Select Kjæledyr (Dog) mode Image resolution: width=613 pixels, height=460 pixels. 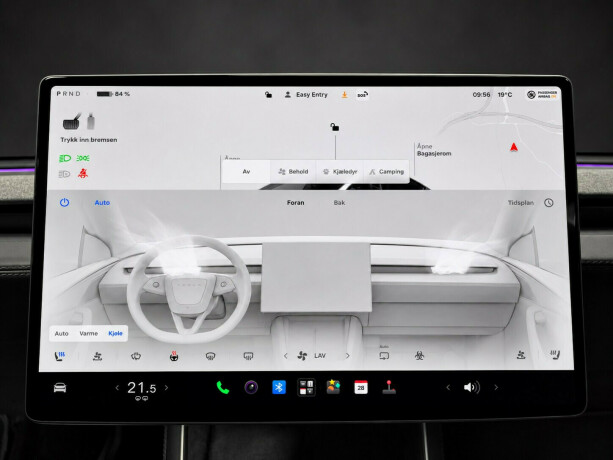tap(340, 172)
